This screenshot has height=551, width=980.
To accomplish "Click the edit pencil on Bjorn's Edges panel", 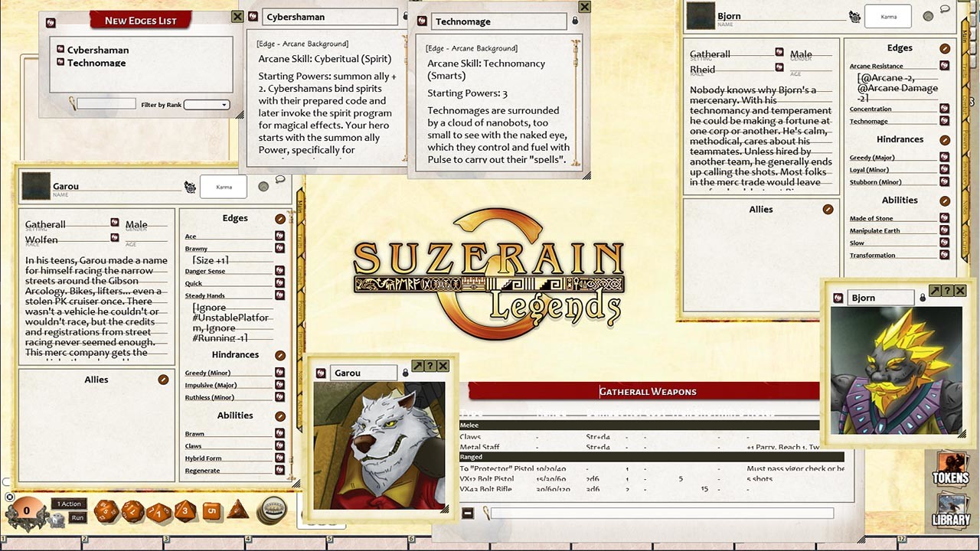I will tap(944, 48).
